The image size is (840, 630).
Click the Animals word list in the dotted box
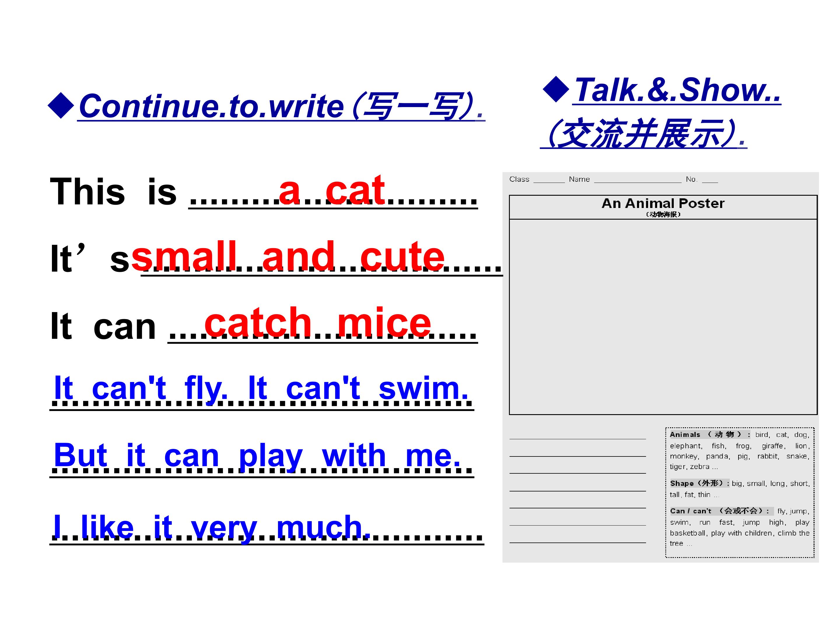click(x=739, y=450)
